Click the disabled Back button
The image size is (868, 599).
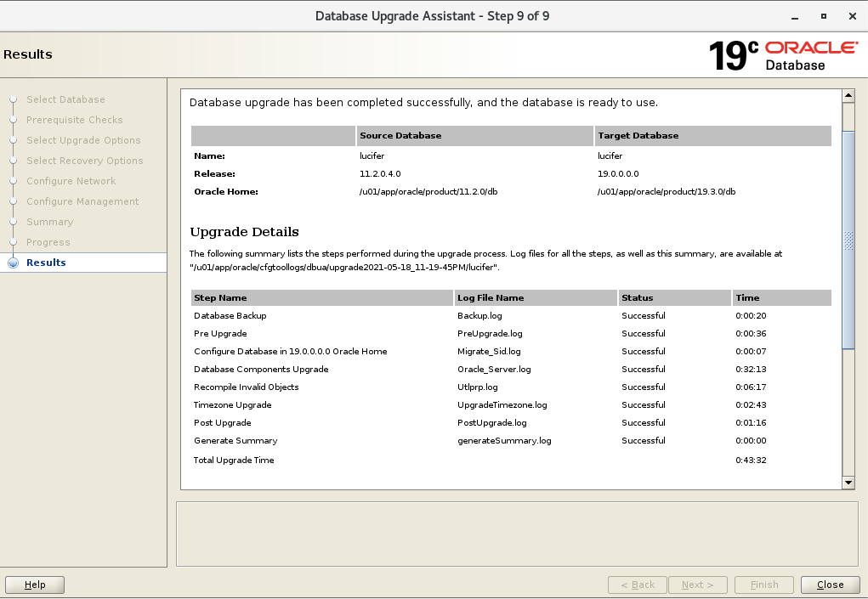637,585
